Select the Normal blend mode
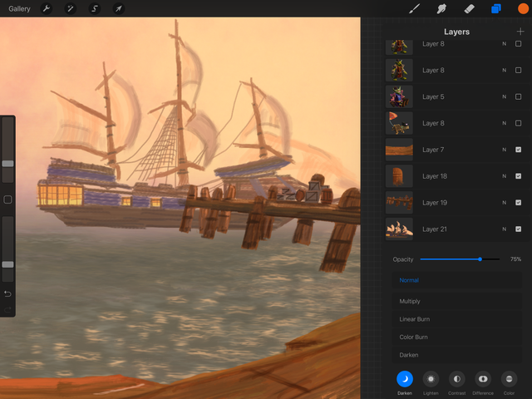The height and width of the screenshot is (399, 532). pyautogui.click(x=456, y=280)
